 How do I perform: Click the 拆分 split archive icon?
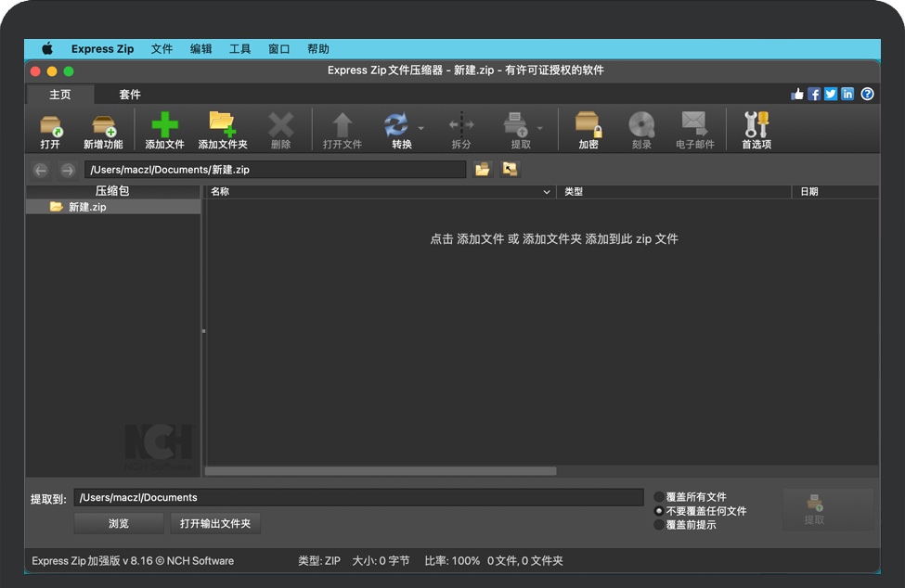click(x=461, y=129)
